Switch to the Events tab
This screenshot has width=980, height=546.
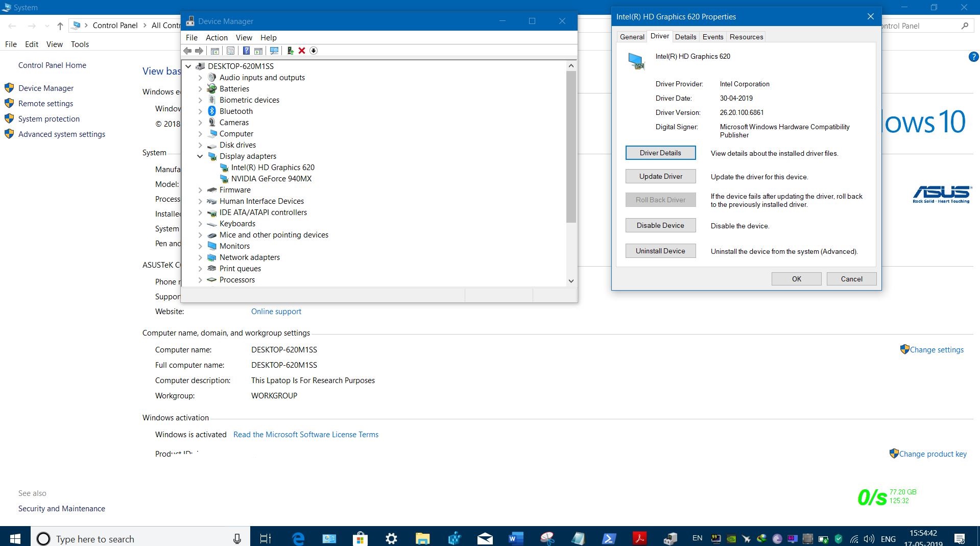coord(712,37)
